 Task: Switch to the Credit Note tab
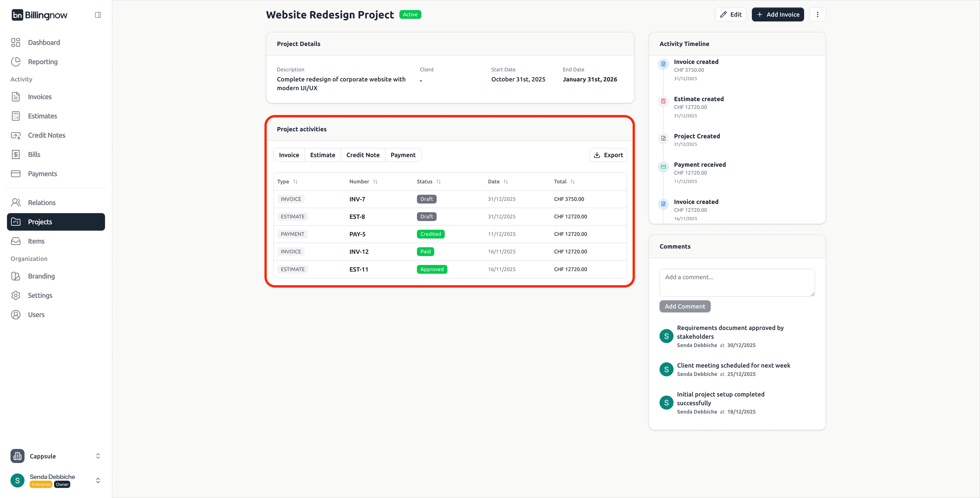[363, 155]
